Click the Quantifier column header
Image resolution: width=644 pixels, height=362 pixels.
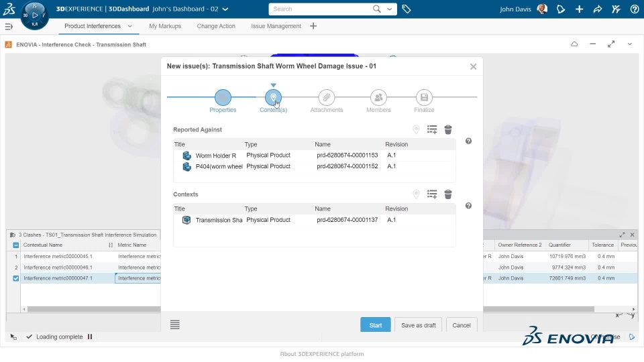pos(559,245)
